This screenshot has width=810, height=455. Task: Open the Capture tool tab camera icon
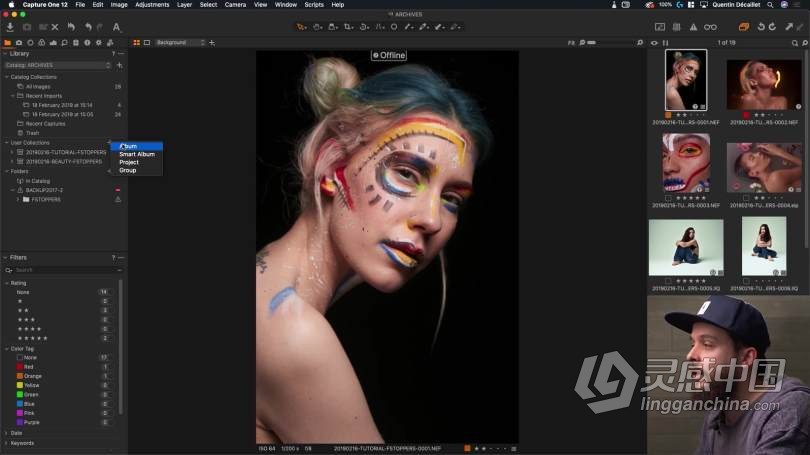(19, 43)
